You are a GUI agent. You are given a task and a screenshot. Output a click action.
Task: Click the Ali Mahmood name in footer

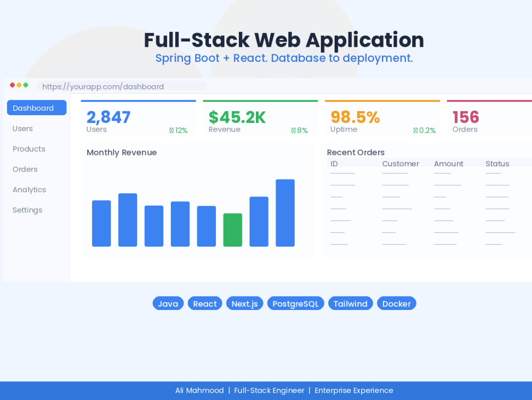199,390
